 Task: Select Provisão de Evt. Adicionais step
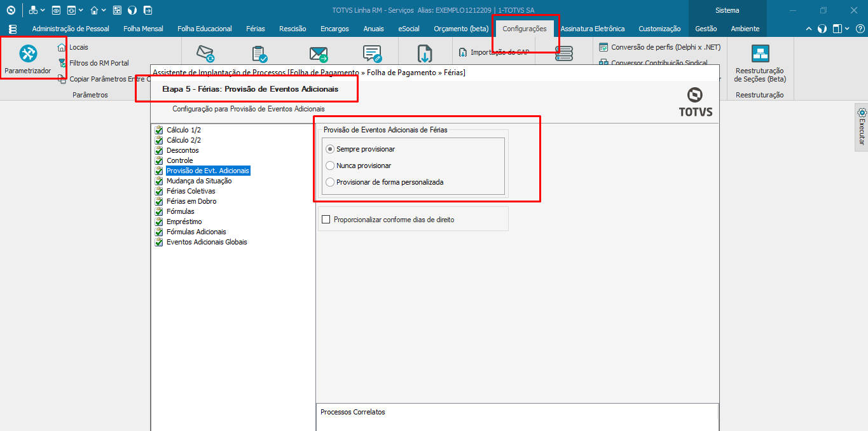pyautogui.click(x=208, y=171)
